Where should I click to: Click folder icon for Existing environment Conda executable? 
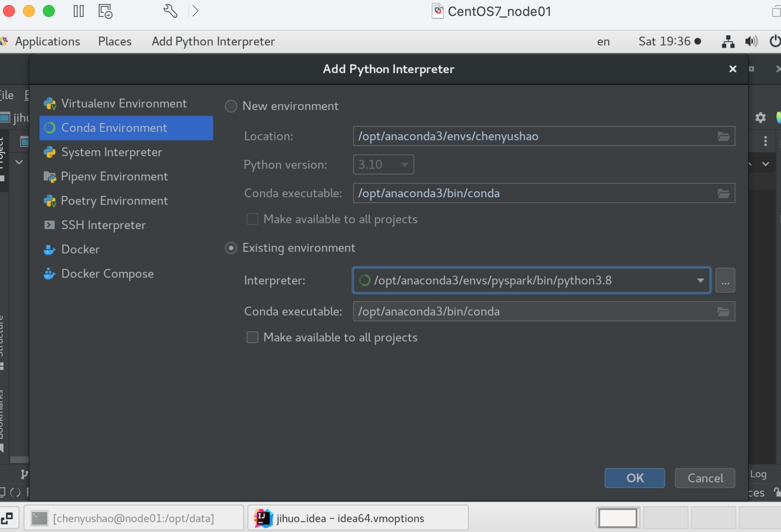click(x=724, y=311)
